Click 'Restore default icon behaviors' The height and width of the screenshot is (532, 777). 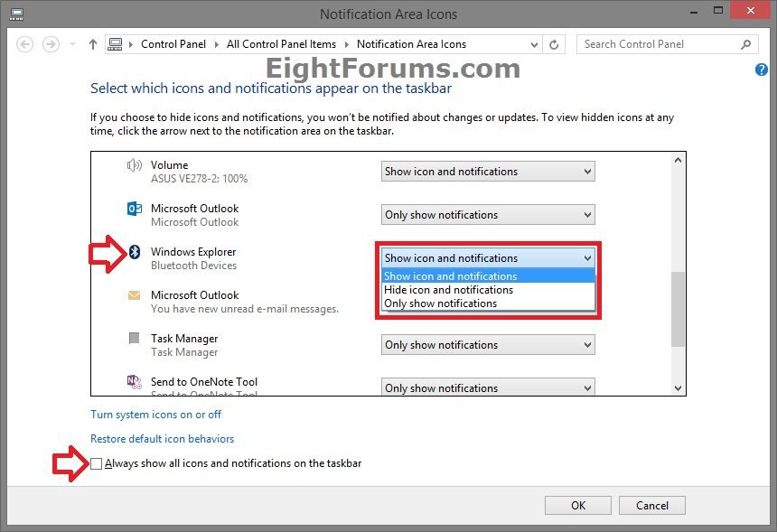click(x=163, y=439)
